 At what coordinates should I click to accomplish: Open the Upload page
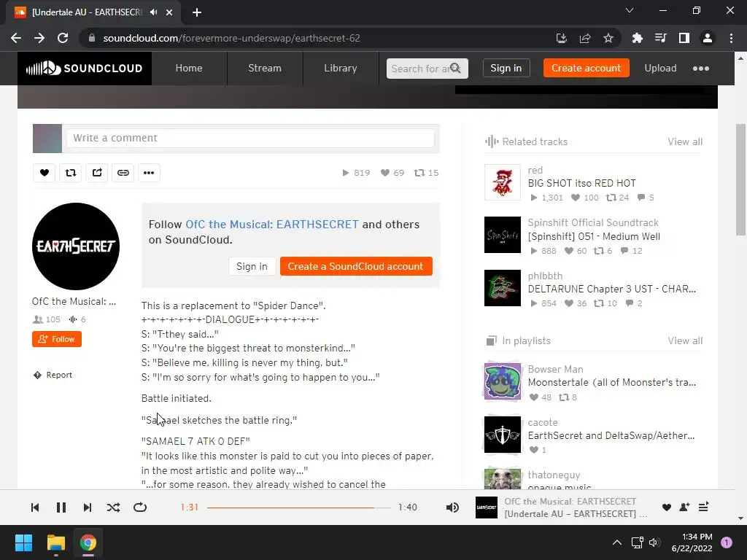pyautogui.click(x=660, y=69)
